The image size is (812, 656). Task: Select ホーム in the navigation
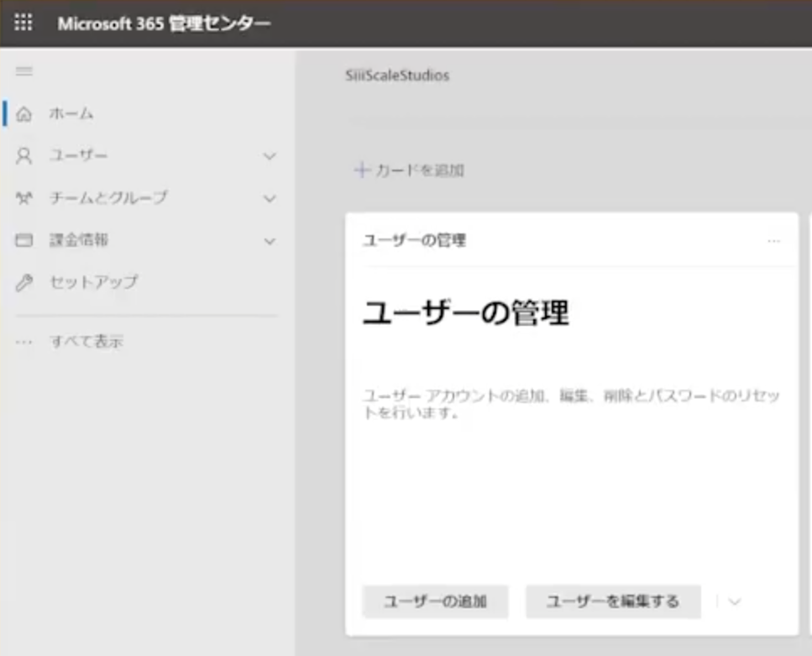coord(72,114)
